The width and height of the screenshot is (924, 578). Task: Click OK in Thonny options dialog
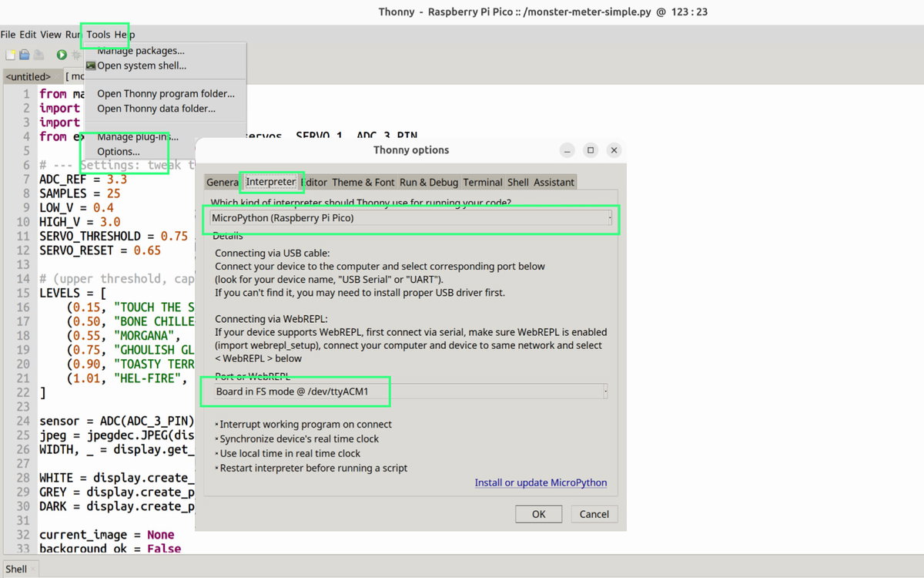(539, 514)
